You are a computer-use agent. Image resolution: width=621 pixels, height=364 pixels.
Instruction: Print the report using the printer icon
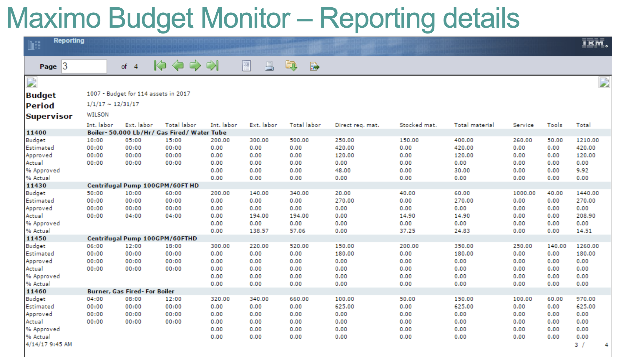(x=269, y=66)
